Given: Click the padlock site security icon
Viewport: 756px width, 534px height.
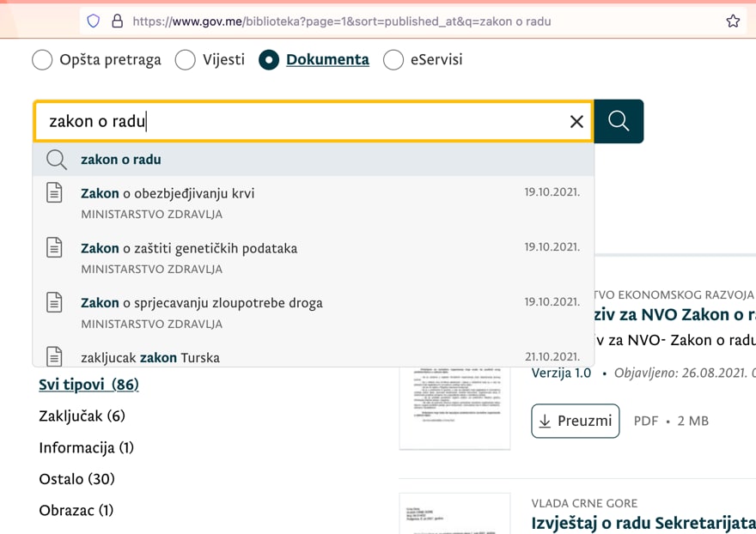Looking at the screenshot, I should click(117, 21).
